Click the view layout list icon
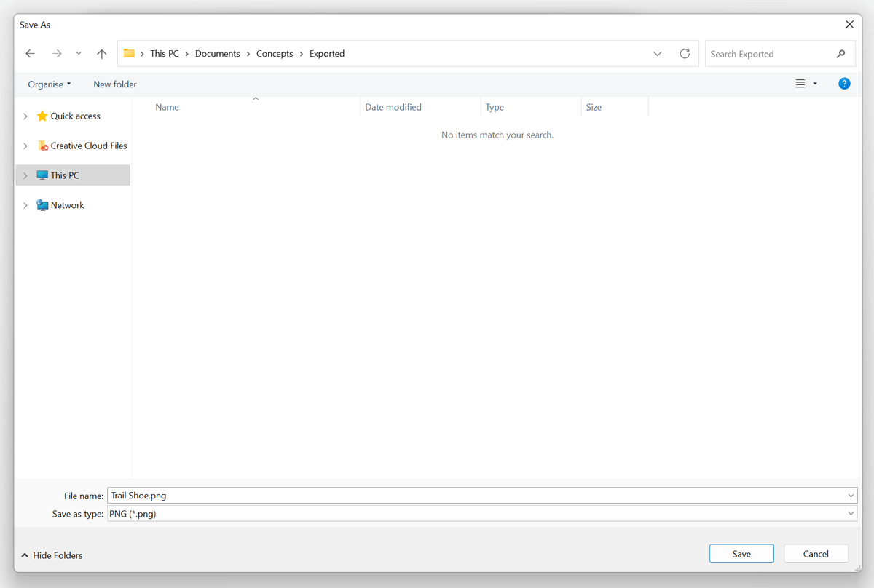Screen dimensions: 874x588 [x=800, y=84]
